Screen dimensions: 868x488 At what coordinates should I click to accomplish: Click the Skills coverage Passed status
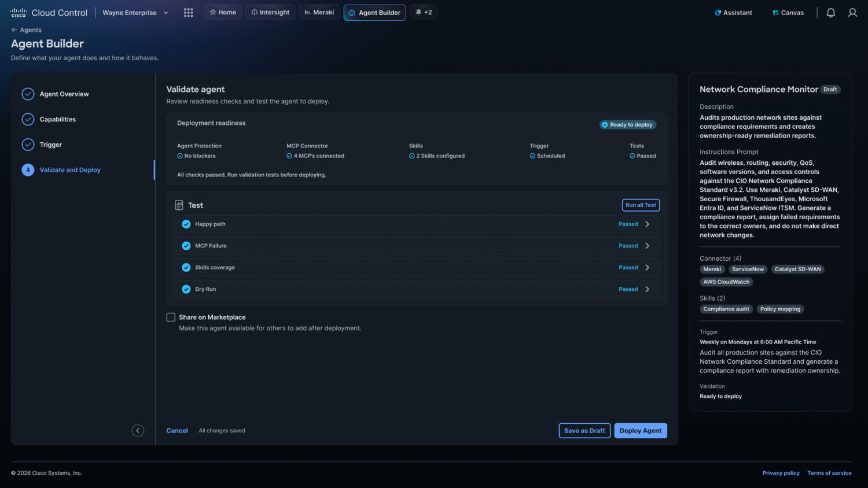click(x=628, y=268)
